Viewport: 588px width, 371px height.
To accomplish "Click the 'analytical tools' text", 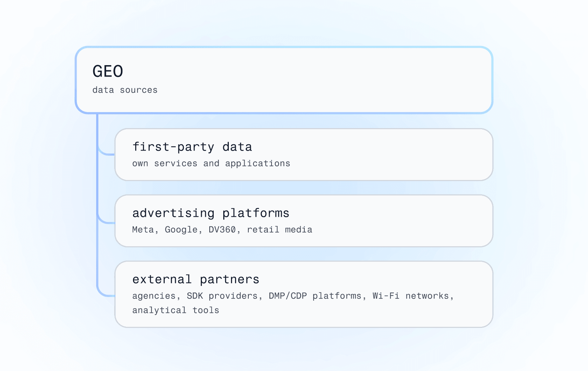I will point(176,311).
